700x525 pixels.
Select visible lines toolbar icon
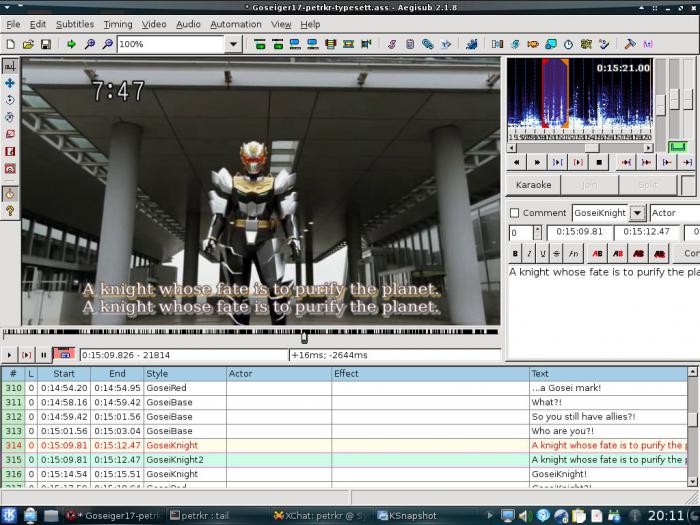pos(331,44)
